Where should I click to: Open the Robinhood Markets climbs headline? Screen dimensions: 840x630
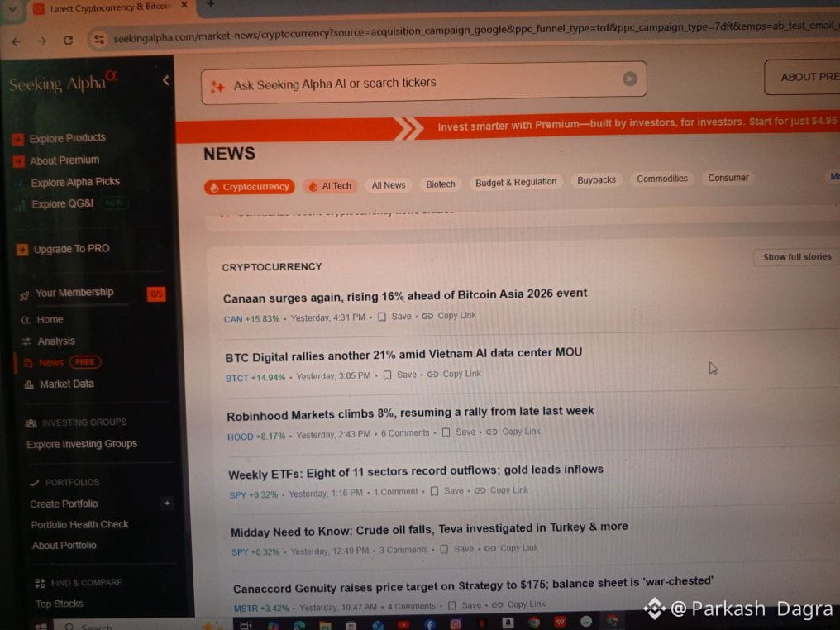tap(410, 413)
